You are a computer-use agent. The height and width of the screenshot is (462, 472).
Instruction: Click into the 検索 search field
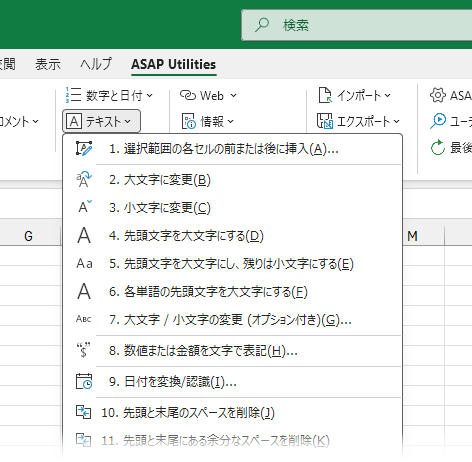coord(357,25)
